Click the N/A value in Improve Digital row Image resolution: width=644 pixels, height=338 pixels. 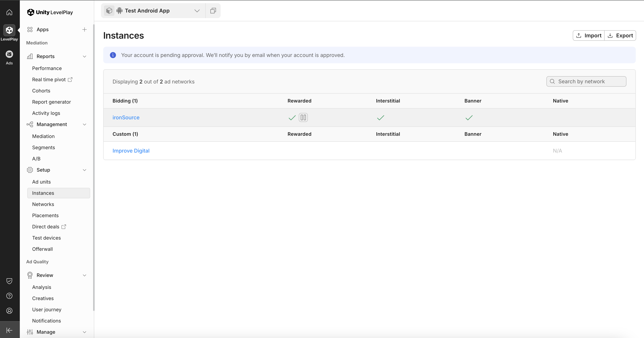pyautogui.click(x=557, y=151)
